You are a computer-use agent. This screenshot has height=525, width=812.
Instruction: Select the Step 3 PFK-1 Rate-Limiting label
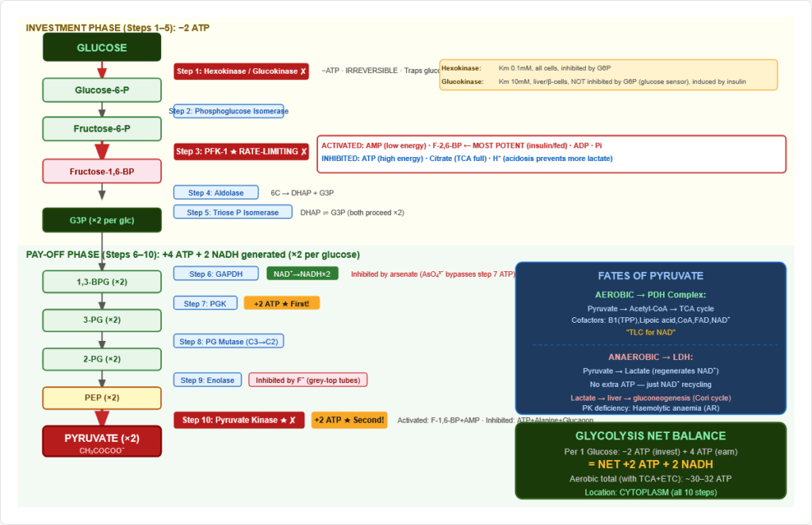point(241,151)
